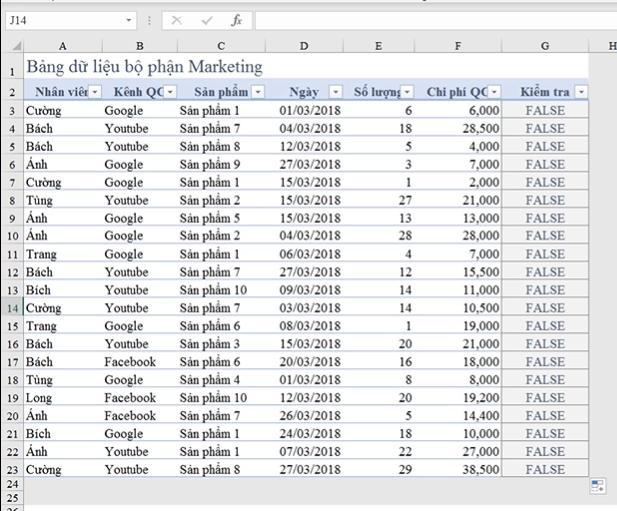Click cell 28,000 in row 10

click(458, 236)
